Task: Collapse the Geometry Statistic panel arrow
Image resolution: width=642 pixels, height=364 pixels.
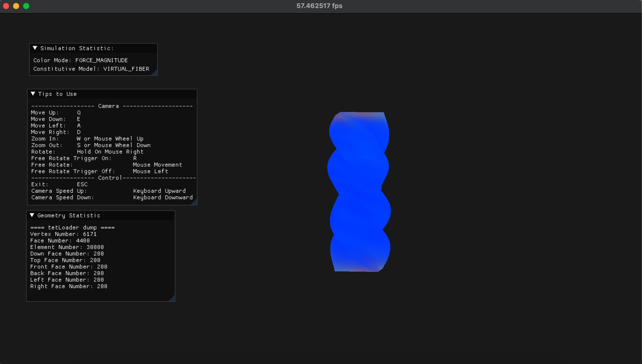Action: [32, 215]
